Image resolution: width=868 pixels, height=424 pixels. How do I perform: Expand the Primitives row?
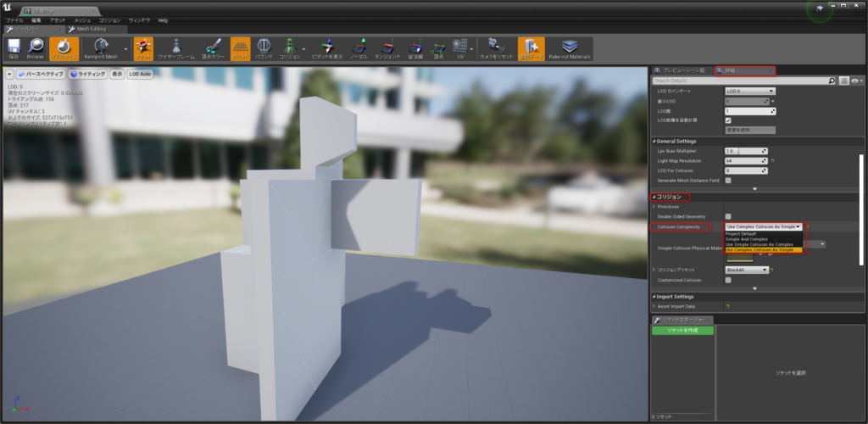(654, 206)
